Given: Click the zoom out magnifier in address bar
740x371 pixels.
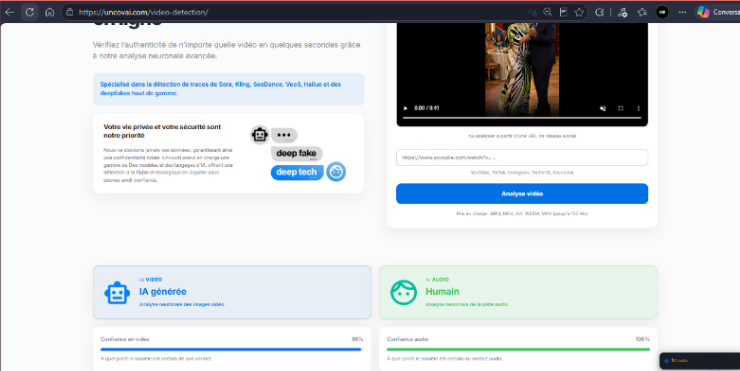Looking at the screenshot, I should 547,12.
